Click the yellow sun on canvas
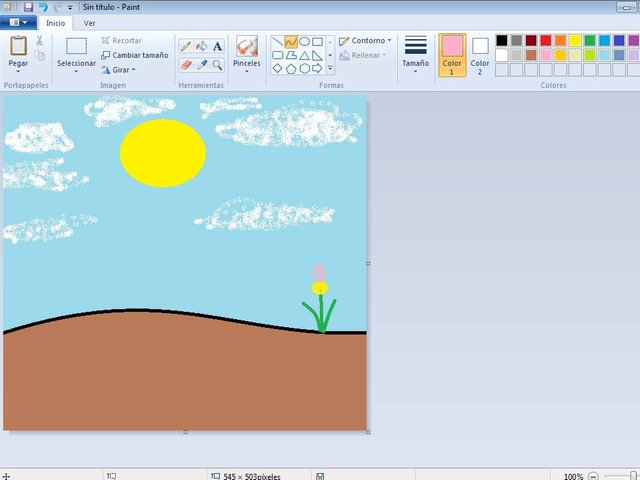The height and width of the screenshot is (480, 640). click(163, 153)
